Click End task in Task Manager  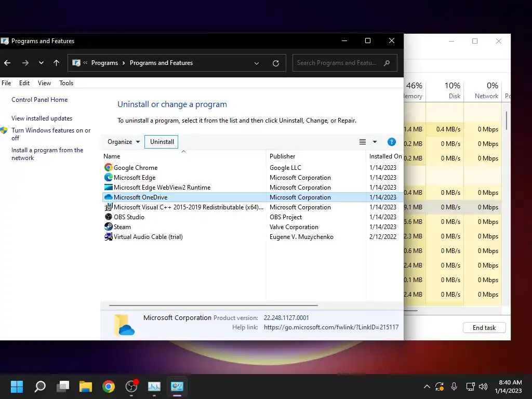484,328
